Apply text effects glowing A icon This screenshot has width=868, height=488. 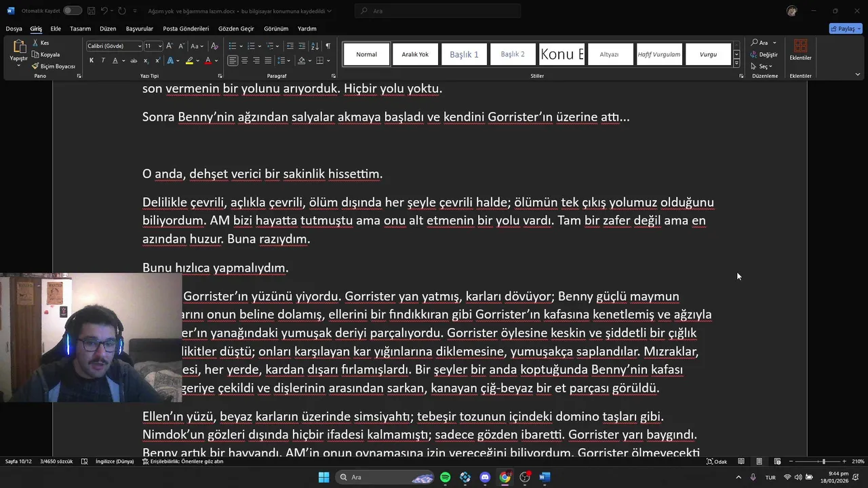(170, 60)
